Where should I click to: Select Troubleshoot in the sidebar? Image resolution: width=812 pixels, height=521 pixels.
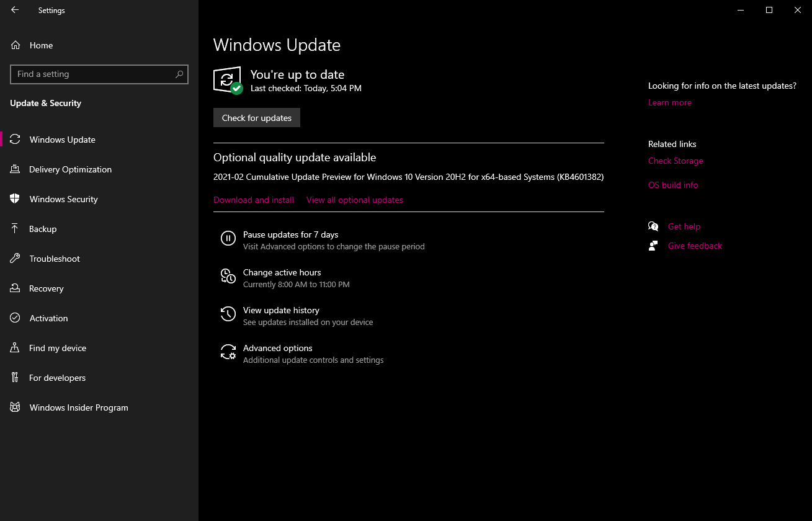click(x=55, y=259)
